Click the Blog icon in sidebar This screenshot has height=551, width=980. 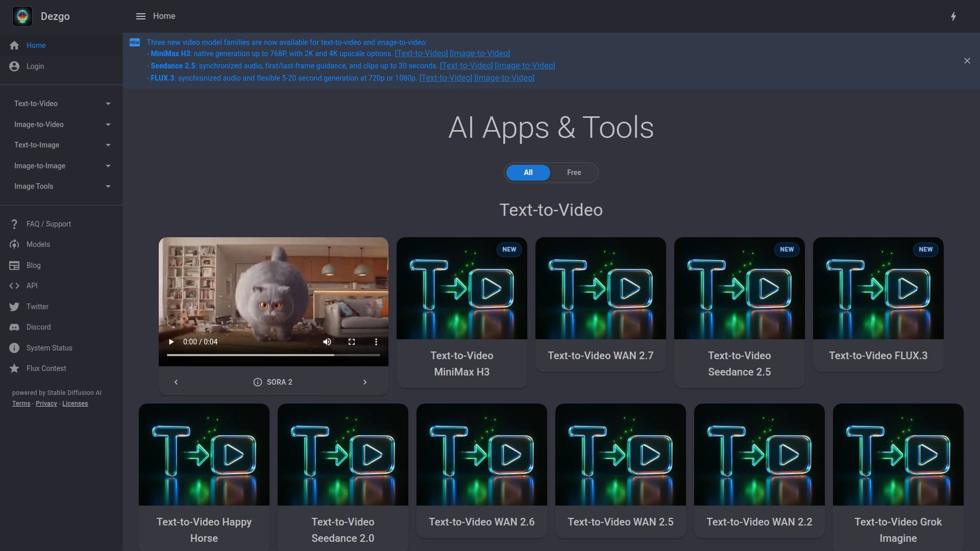pos(14,265)
